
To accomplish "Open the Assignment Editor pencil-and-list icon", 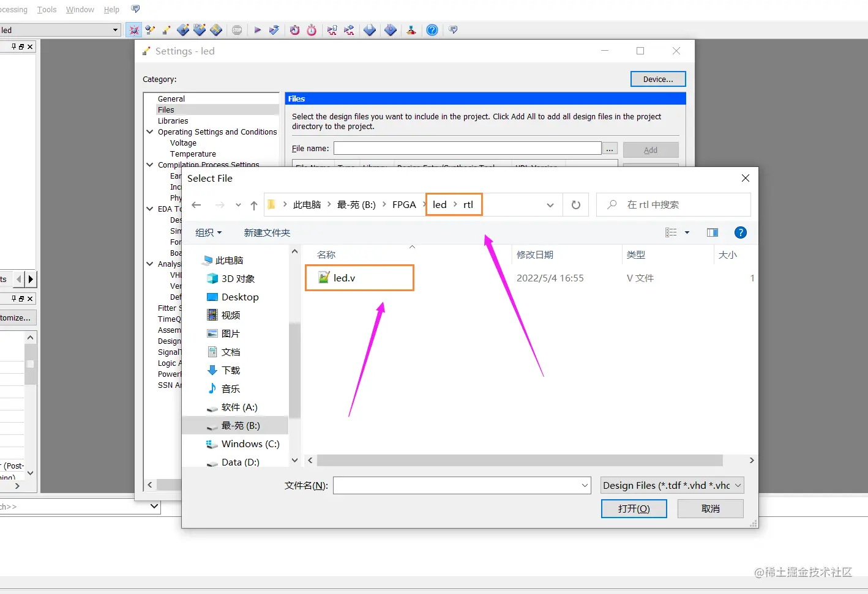I will pos(150,30).
